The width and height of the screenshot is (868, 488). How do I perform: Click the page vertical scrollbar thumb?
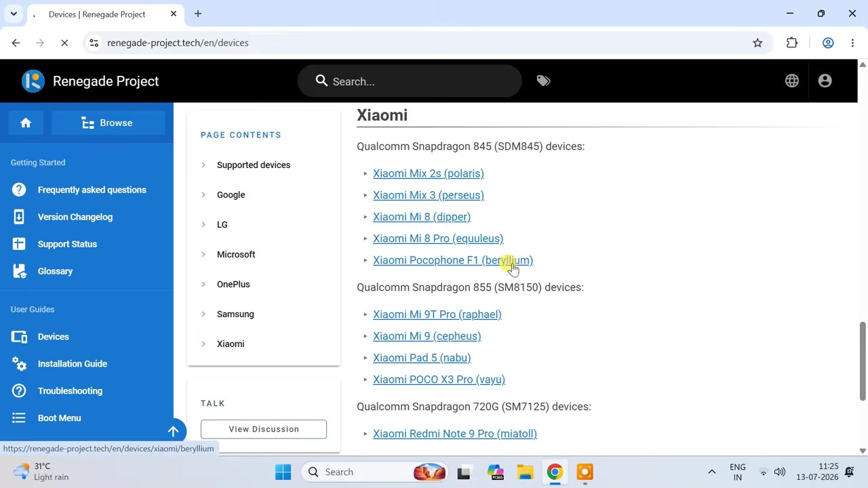[863, 361]
